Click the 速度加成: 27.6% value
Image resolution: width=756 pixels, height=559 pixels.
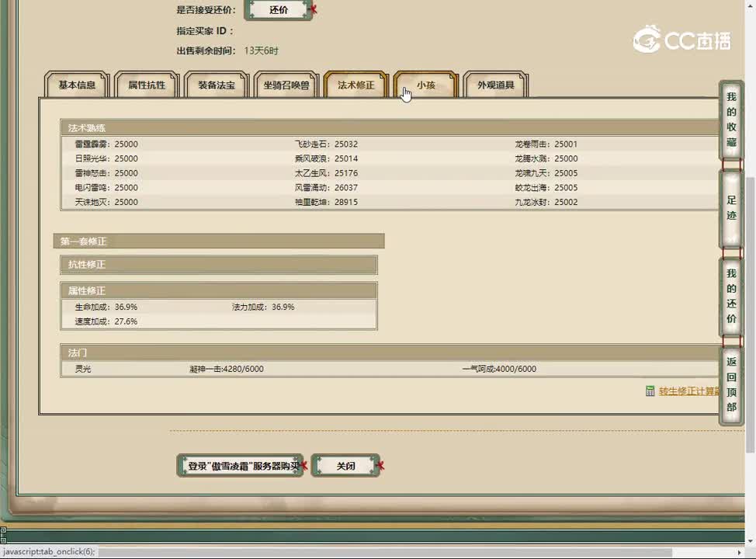tap(106, 321)
